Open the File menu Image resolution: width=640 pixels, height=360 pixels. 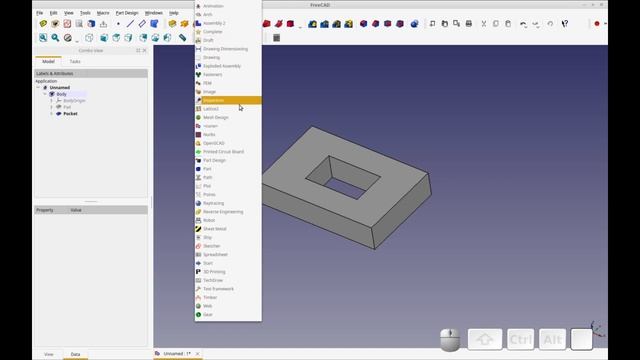40,13
